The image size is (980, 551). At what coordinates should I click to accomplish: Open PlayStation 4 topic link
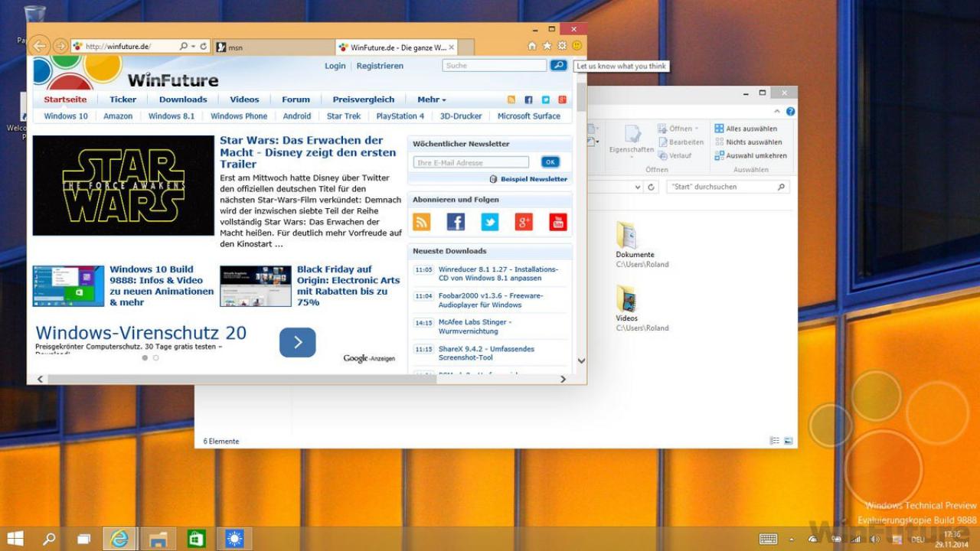pyautogui.click(x=400, y=116)
